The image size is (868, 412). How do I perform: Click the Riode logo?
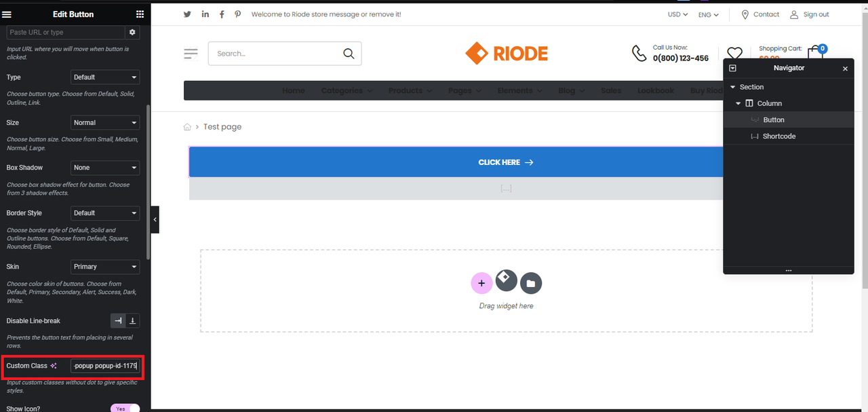[507, 54]
